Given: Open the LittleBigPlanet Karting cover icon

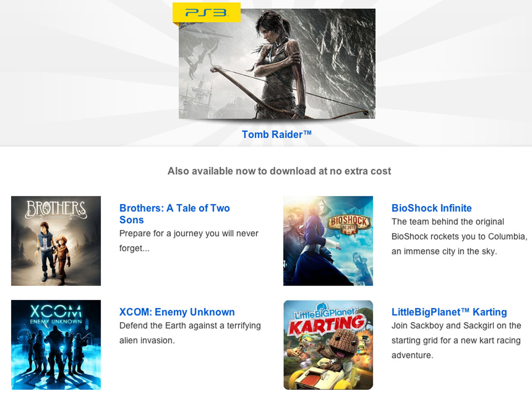Looking at the screenshot, I should pyautogui.click(x=328, y=345).
